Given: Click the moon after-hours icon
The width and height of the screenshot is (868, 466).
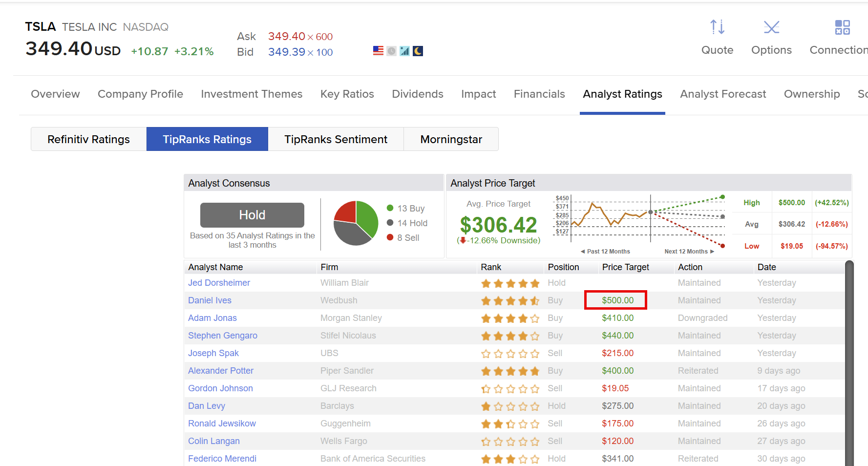Looking at the screenshot, I should [418, 51].
